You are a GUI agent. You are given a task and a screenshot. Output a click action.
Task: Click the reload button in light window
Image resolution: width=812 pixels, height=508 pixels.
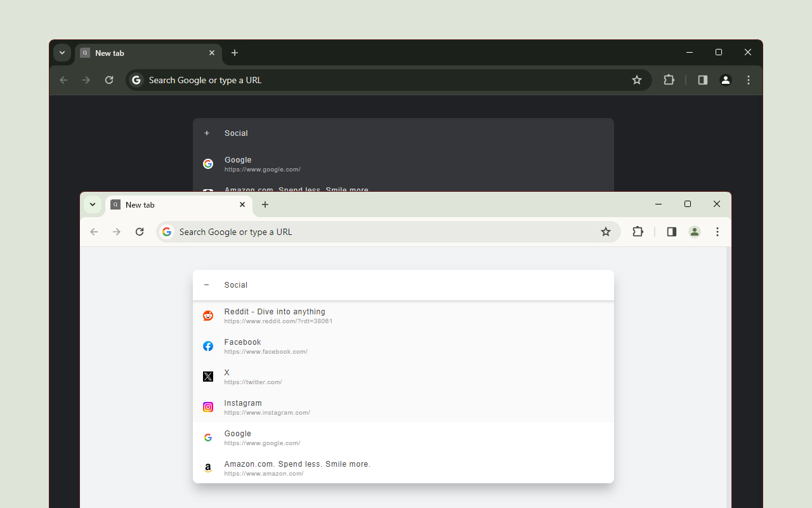(x=140, y=232)
